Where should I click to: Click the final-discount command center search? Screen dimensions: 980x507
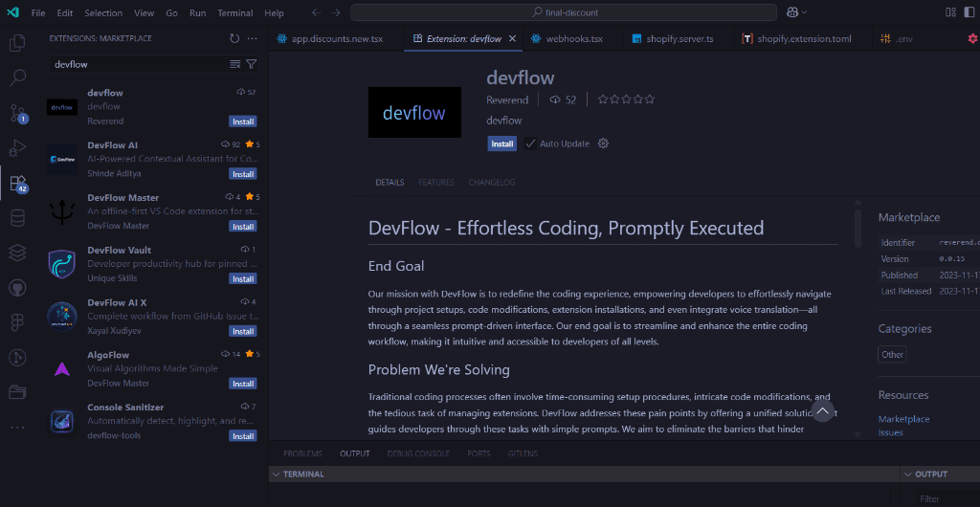coord(564,12)
